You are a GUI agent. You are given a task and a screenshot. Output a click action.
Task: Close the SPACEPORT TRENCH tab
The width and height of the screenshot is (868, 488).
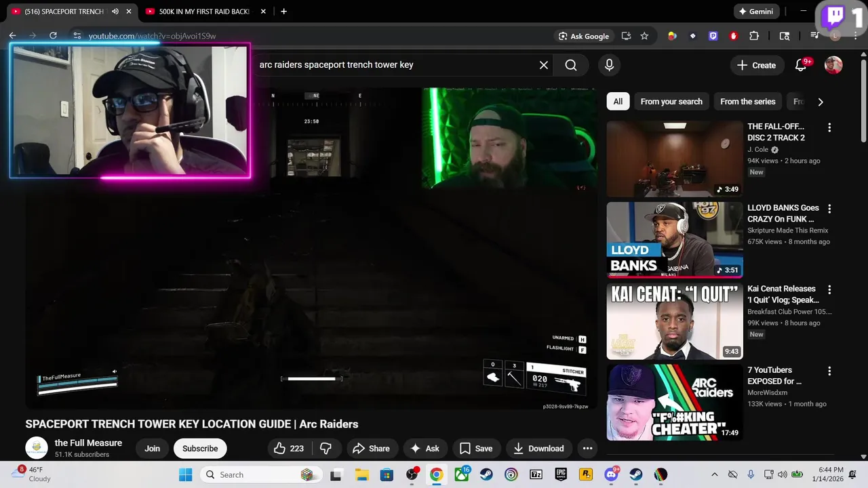point(129,12)
